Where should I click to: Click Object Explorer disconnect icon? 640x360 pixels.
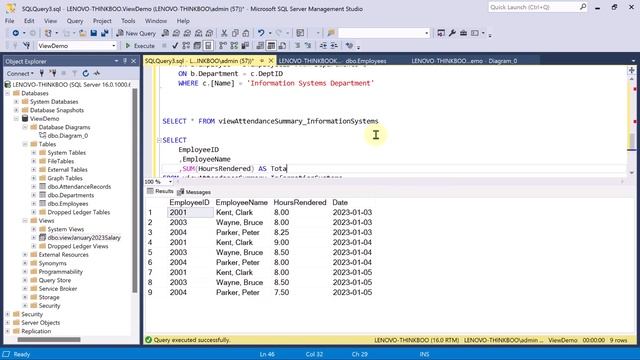(x=53, y=73)
